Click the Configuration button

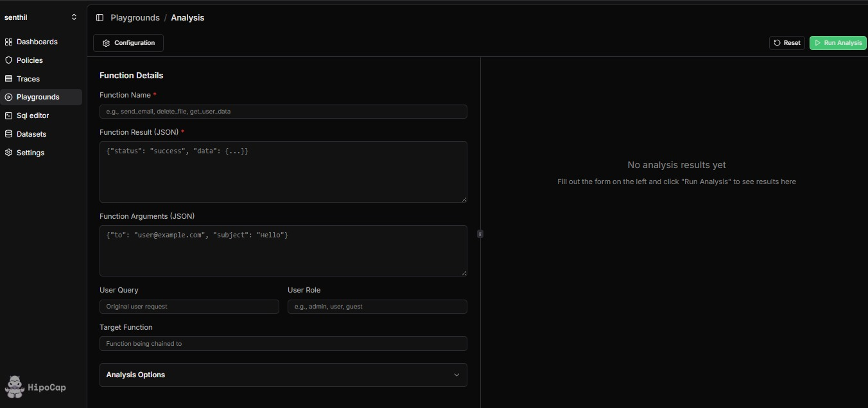coord(128,43)
